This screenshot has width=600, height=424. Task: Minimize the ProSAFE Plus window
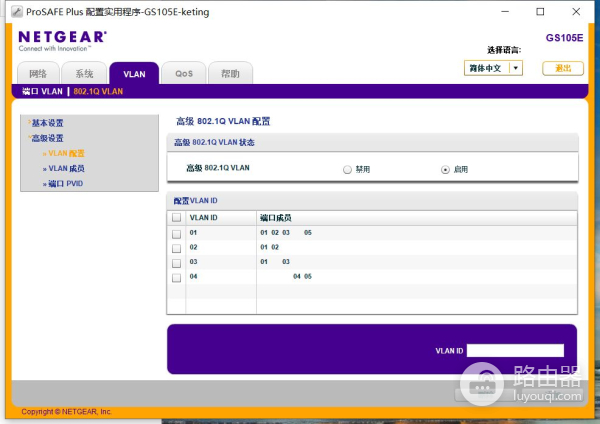(x=505, y=11)
